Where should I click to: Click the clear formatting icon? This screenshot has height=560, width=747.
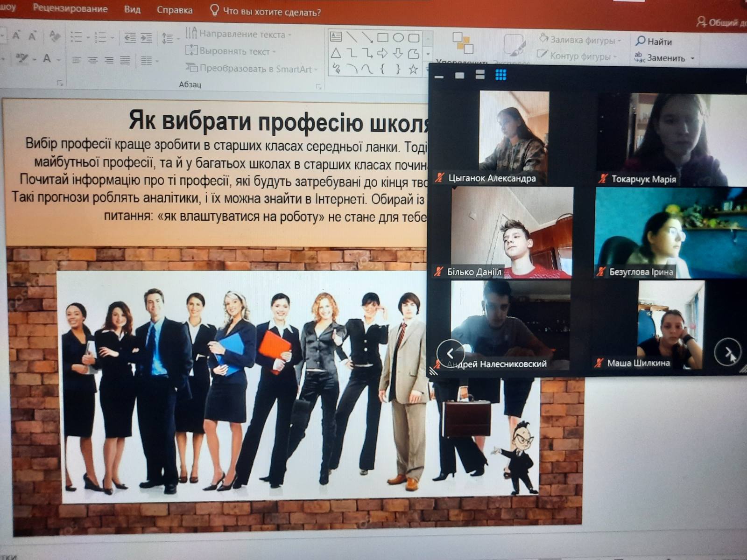pos(55,36)
